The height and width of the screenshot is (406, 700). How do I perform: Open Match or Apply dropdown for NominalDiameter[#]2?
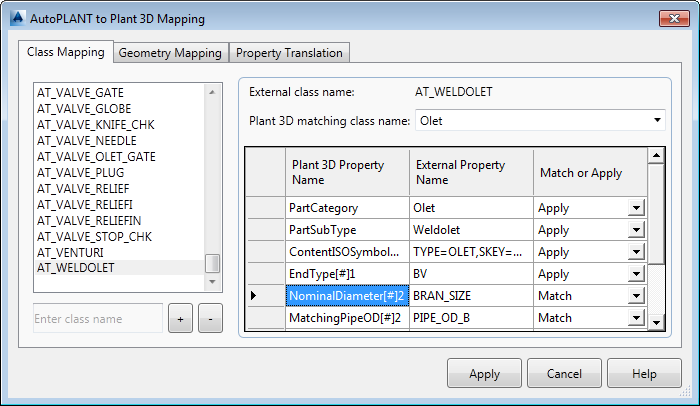[636, 296]
